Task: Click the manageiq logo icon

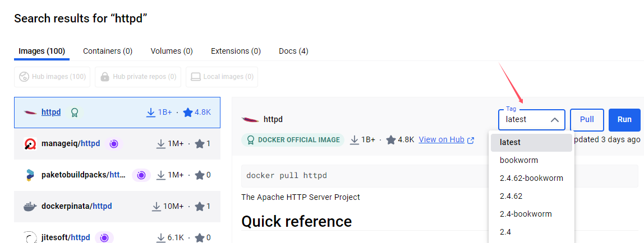Action: point(30,144)
